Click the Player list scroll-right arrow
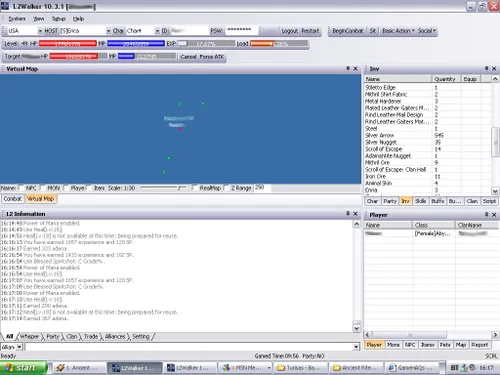This screenshot has width=500, height=375. (495, 335)
